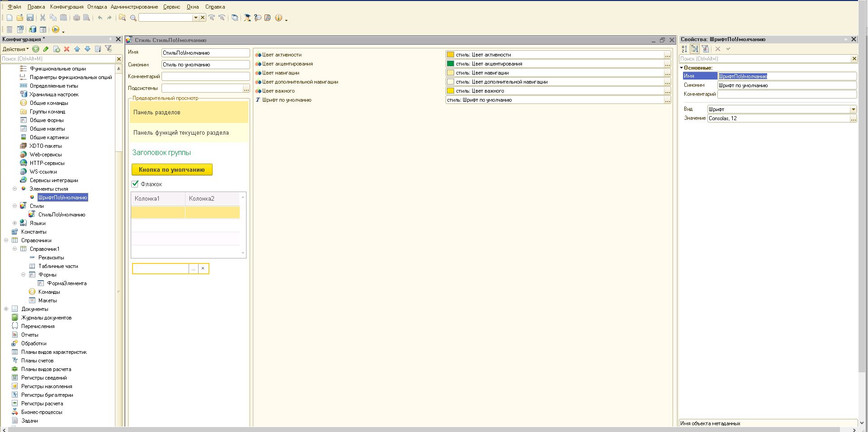
Task: Click the properties filter funnel icon
Action: (x=705, y=49)
